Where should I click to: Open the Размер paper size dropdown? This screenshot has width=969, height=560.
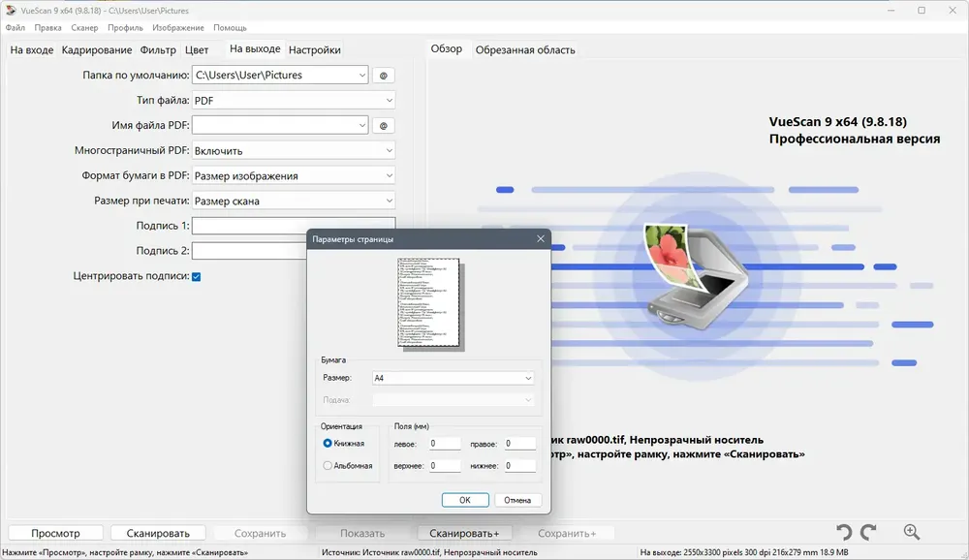click(453, 378)
